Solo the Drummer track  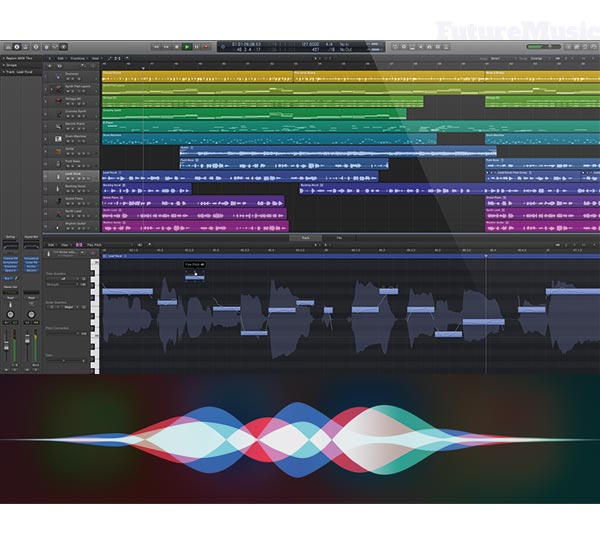pyautogui.click(x=73, y=78)
